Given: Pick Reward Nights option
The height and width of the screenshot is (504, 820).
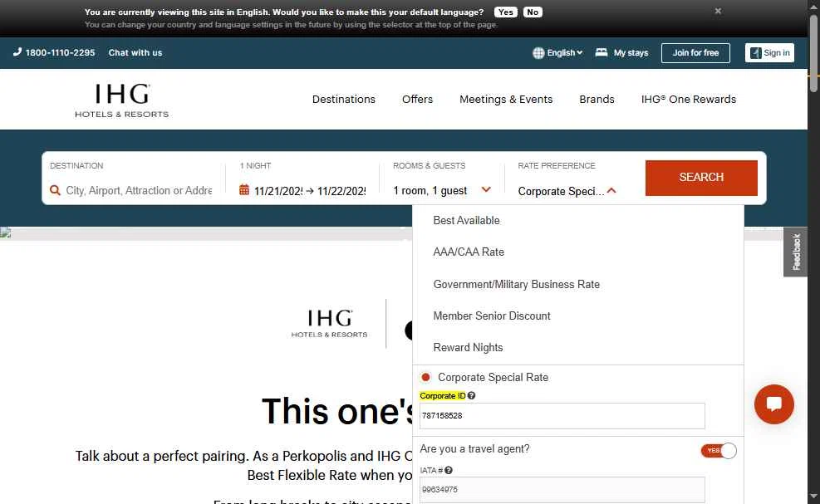Looking at the screenshot, I should tap(468, 348).
